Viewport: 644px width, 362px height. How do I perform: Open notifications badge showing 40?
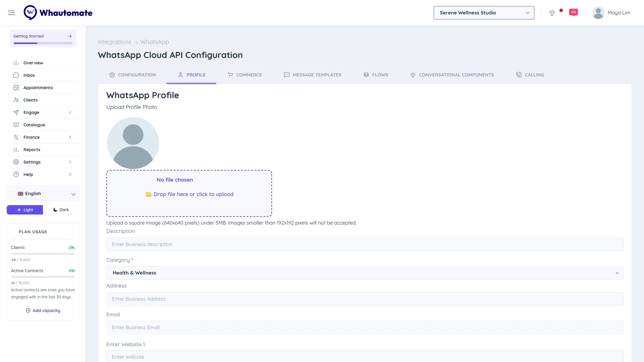pyautogui.click(x=574, y=12)
